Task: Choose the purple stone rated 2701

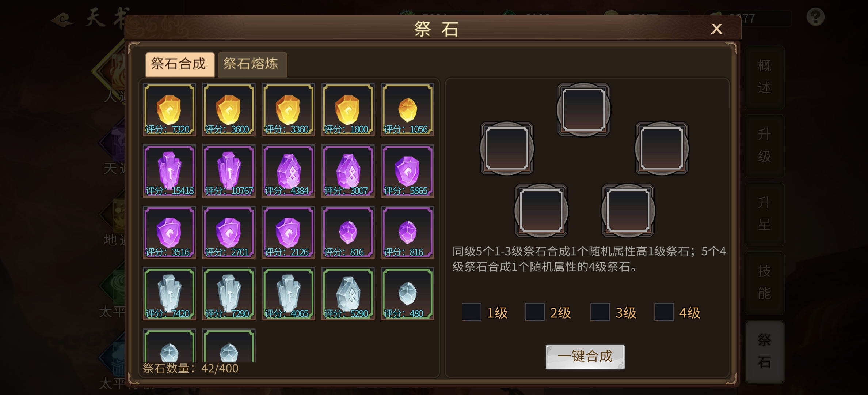Action: [x=229, y=232]
